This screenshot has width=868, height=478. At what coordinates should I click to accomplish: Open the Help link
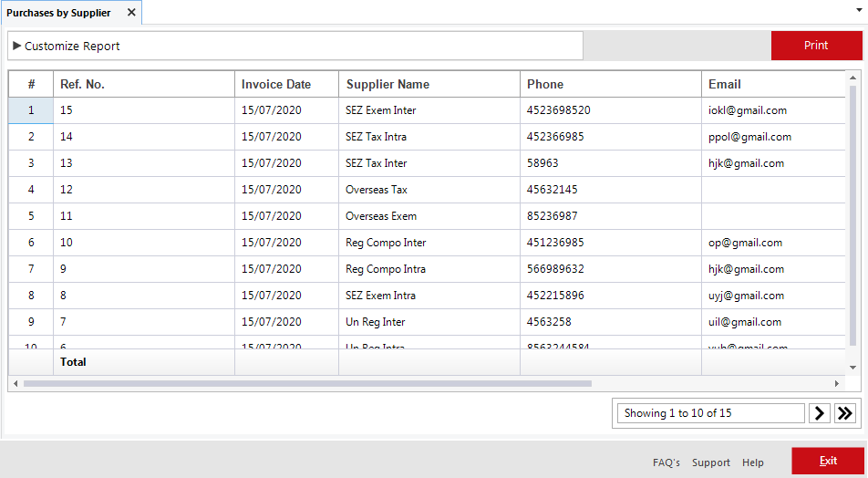752,462
